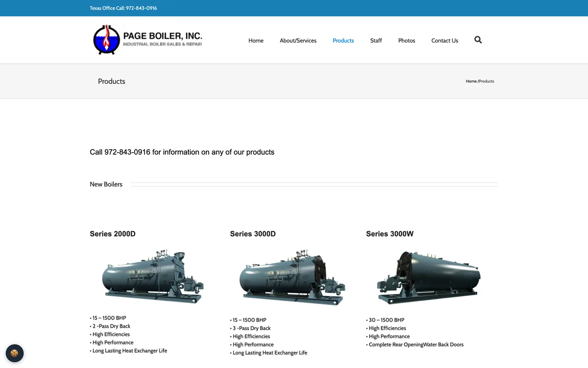Go to the Home menu item
Screen dimensions: 588x368
pyautogui.click(x=256, y=40)
